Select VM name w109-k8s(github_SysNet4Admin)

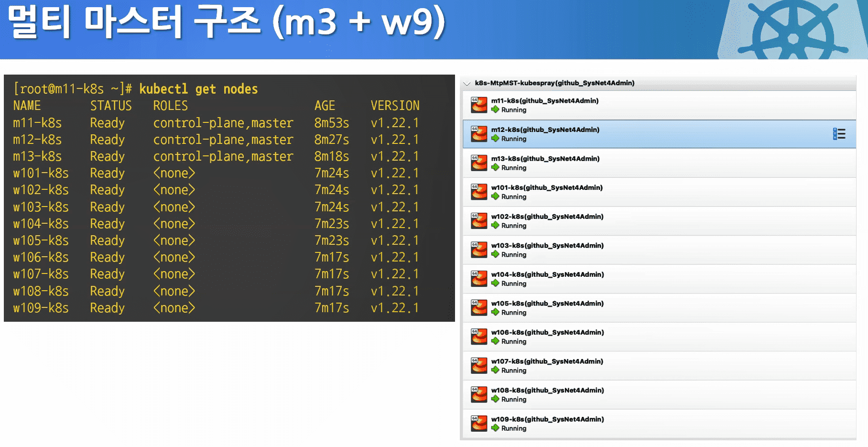548,419
